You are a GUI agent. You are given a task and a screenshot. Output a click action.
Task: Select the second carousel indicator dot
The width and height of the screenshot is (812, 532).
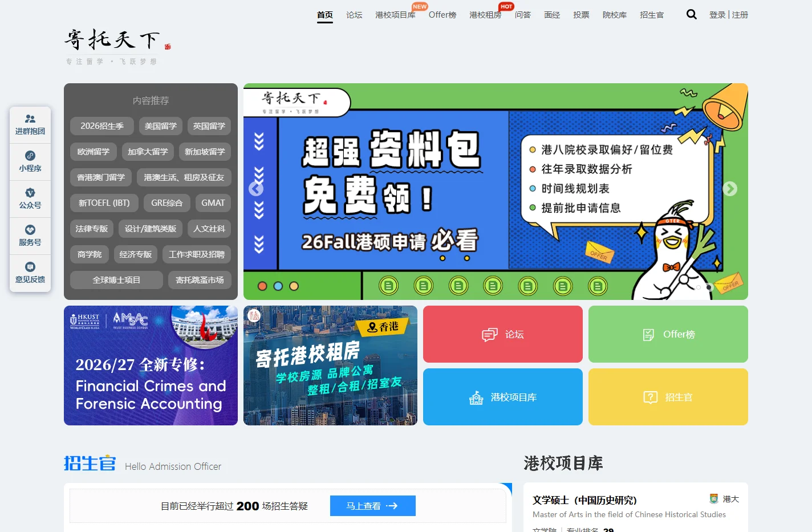coord(709,287)
